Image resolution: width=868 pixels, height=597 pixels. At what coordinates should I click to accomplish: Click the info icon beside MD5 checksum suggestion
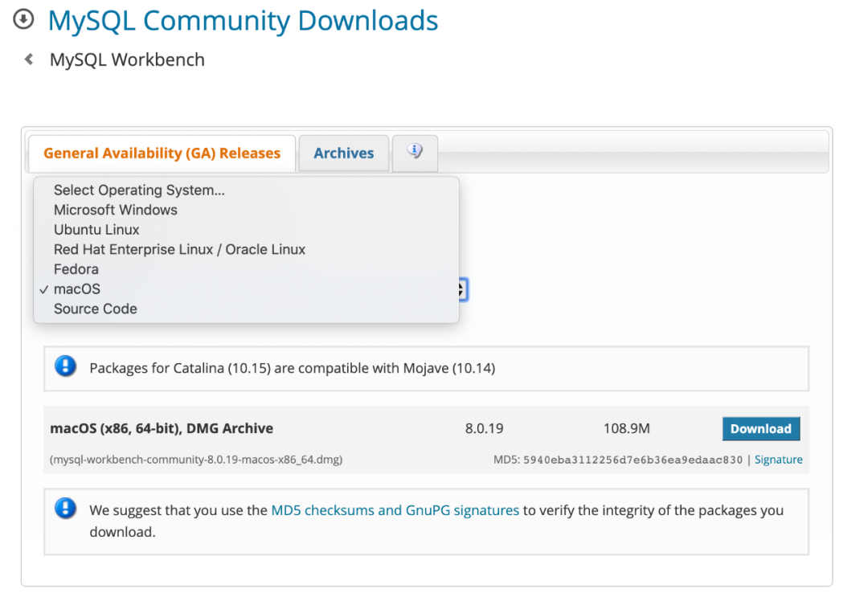pos(65,509)
